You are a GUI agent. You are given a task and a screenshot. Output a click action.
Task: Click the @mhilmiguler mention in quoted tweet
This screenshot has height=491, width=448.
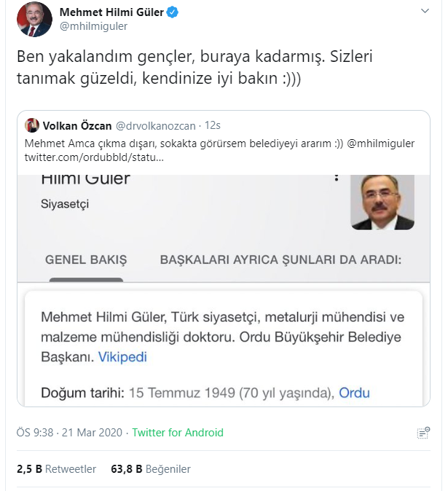click(x=379, y=144)
